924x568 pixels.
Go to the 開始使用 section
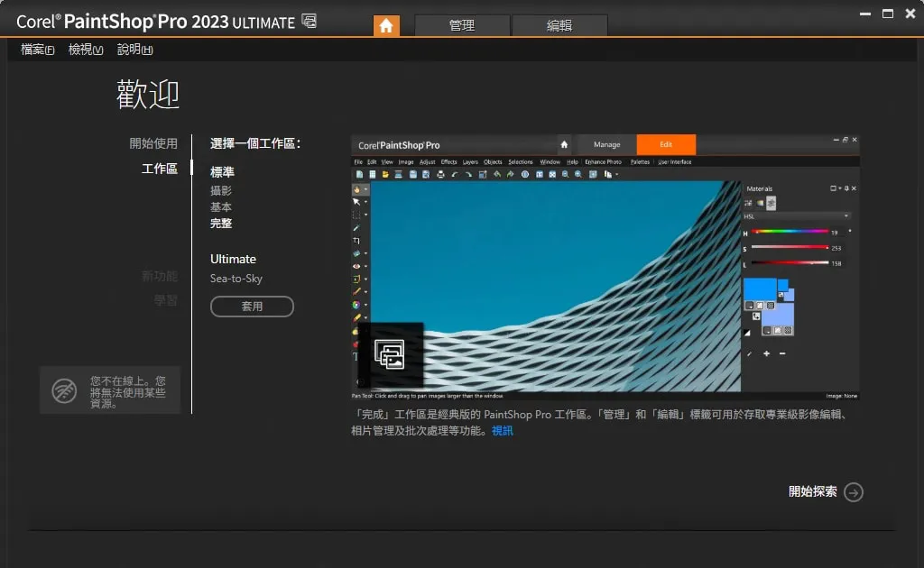click(153, 143)
